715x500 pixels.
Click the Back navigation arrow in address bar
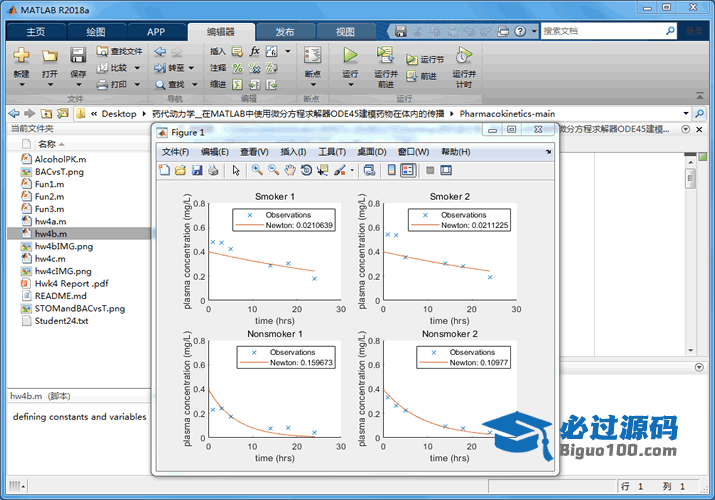pos(14,113)
